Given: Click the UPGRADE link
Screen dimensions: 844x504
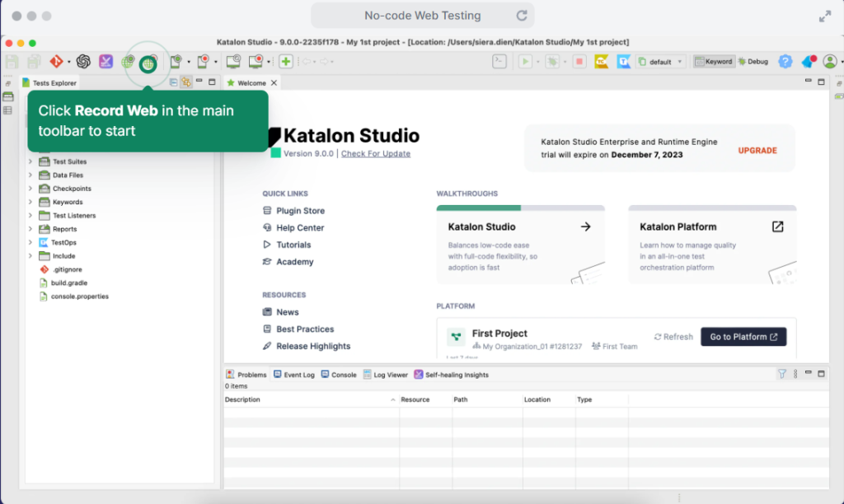Looking at the screenshot, I should (756, 151).
